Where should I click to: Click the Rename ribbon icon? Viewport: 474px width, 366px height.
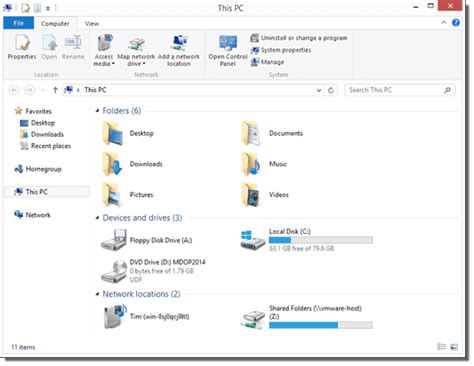[73, 47]
